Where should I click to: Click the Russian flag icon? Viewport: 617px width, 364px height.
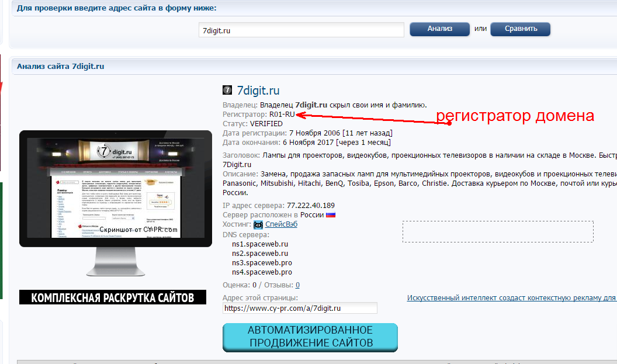(331, 215)
